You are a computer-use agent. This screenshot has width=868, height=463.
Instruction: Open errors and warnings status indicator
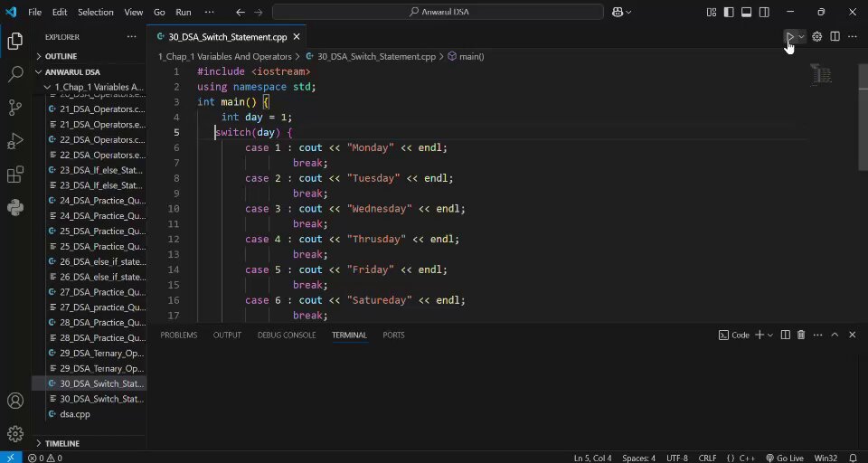coord(45,458)
